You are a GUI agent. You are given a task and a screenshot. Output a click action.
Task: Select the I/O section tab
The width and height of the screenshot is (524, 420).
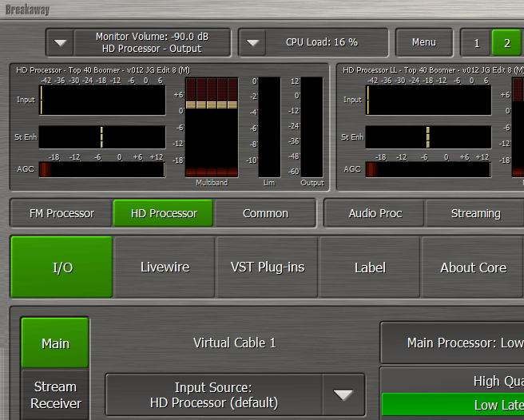(x=62, y=267)
